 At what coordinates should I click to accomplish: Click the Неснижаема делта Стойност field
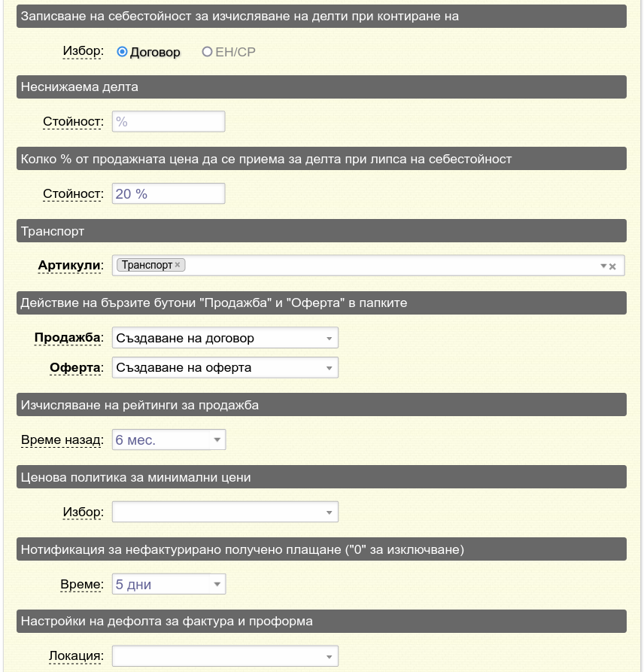169,122
